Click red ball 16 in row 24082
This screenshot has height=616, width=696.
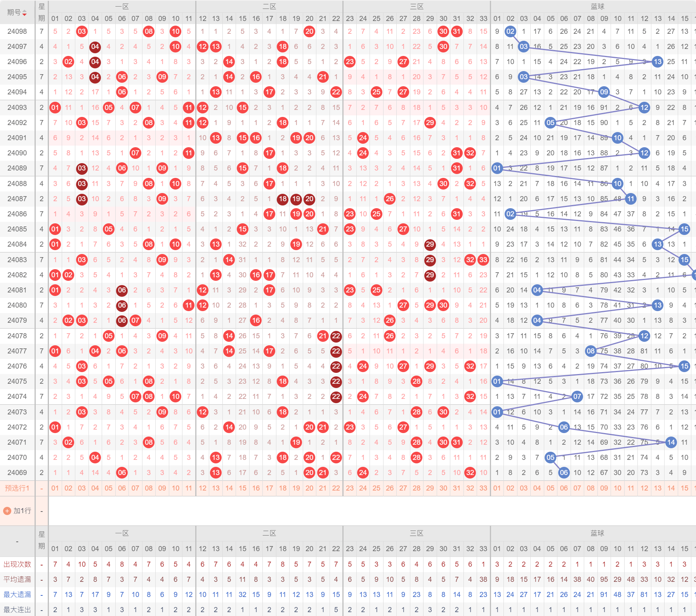click(256, 275)
